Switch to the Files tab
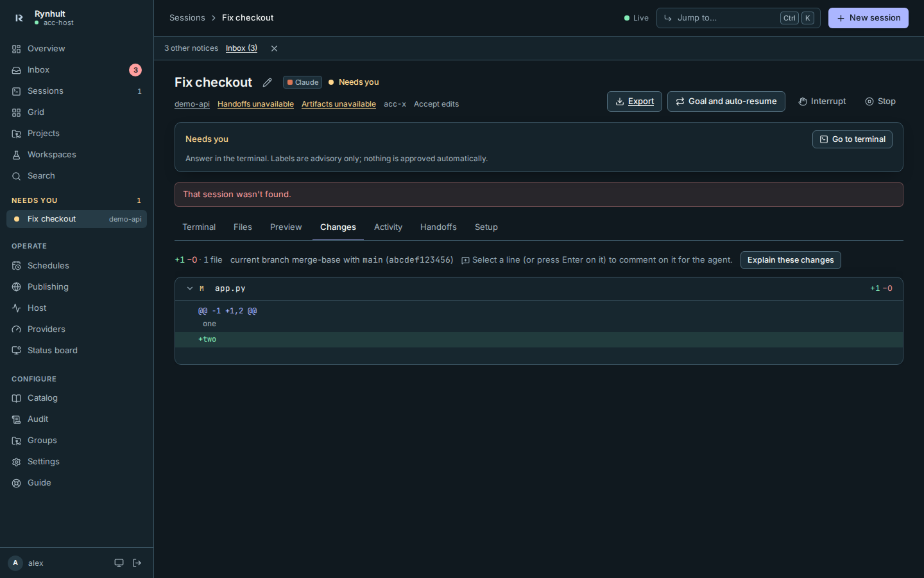The height and width of the screenshot is (578, 924). click(x=243, y=227)
